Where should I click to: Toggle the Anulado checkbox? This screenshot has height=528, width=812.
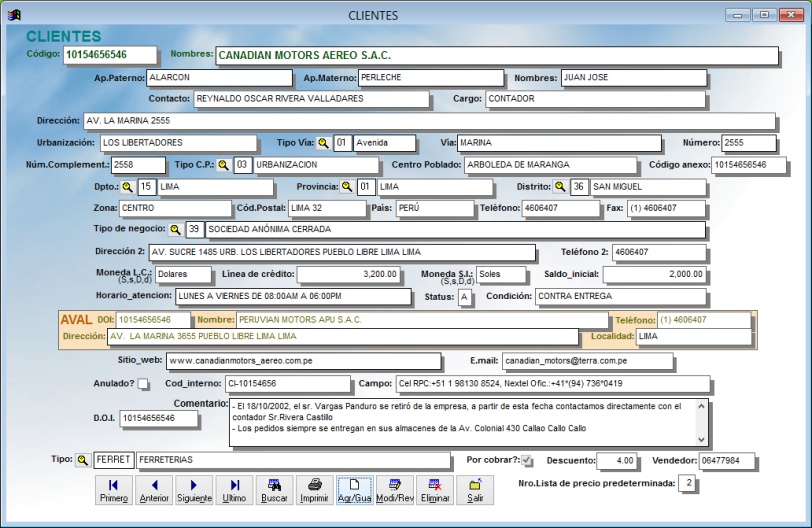143,384
